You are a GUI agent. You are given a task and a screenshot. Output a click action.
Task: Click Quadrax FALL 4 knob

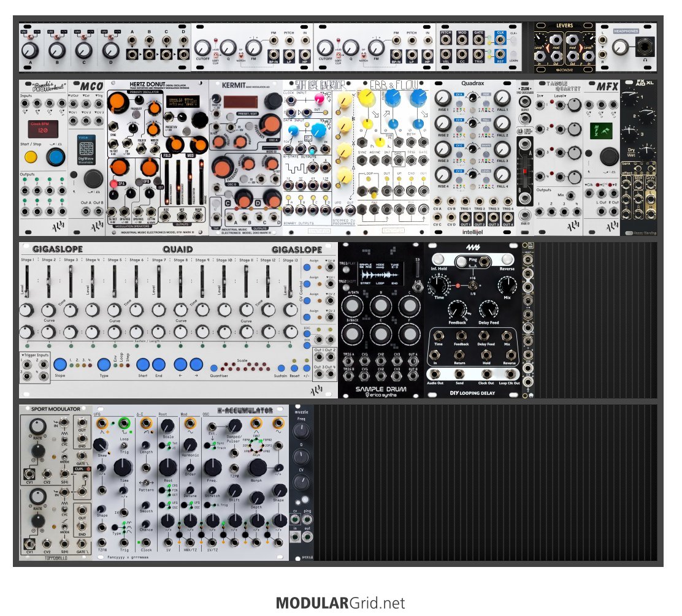[x=502, y=175]
